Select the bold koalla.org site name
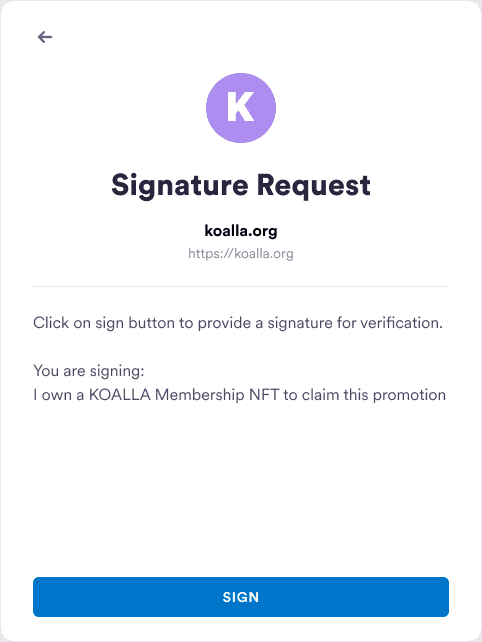Image resolution: width=482 pixels, height=642 pixels. 241,231
